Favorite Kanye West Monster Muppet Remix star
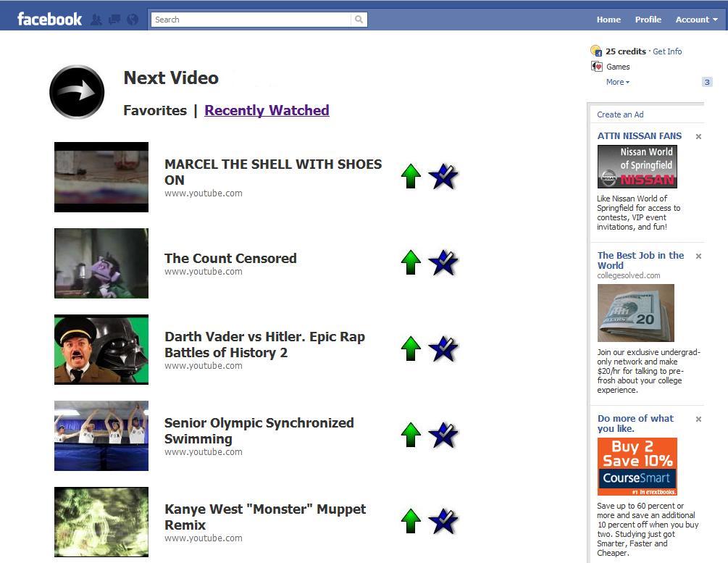 click(x=443, y=521)
